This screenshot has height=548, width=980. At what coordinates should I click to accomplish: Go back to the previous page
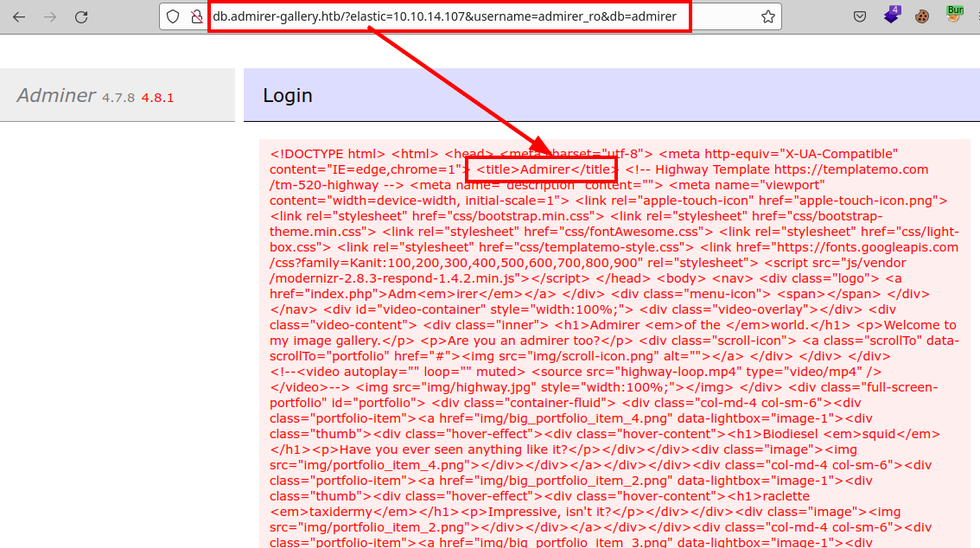tap(19, 17)
